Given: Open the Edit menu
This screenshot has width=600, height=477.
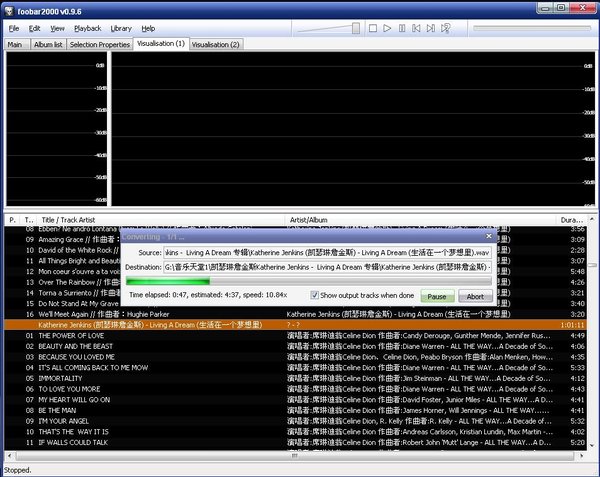Looking at the screenshot, I should (34, 28).
